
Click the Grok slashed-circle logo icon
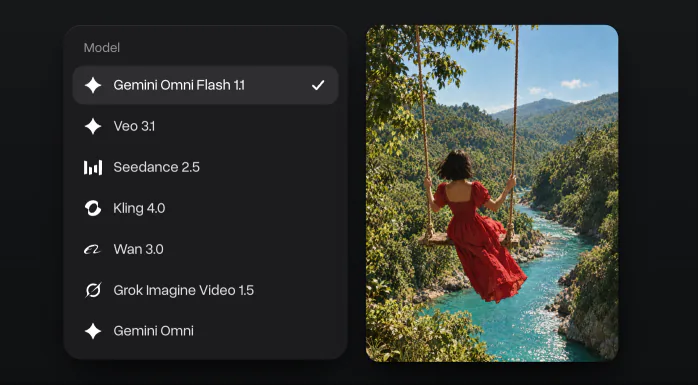pos(93,290)
